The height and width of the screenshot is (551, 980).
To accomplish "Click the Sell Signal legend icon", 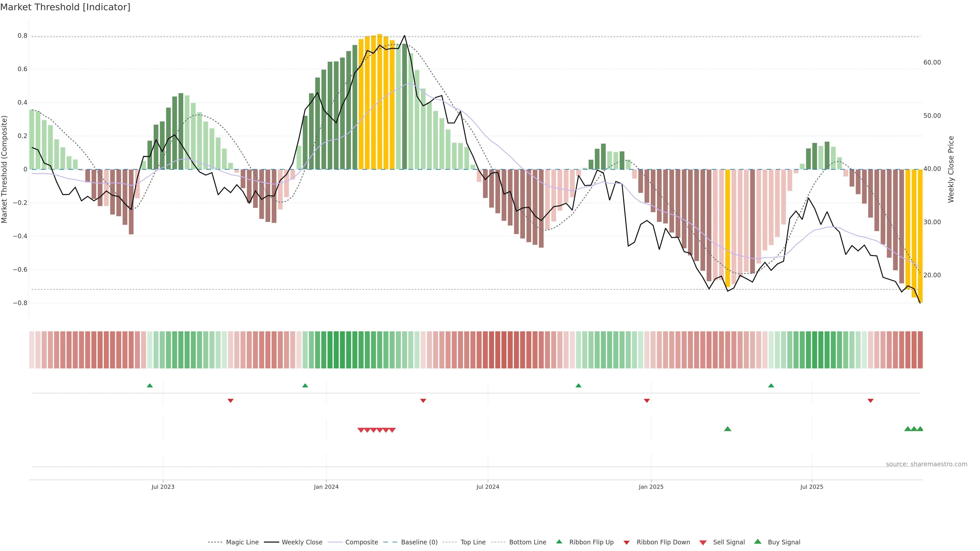I will [x=703, y=543].
